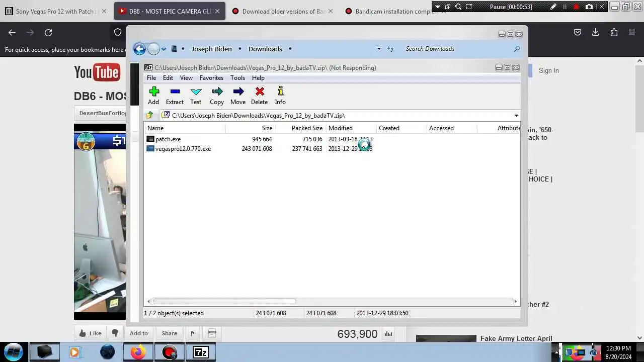Screen dimensions: 644x362
Task: Click the 7-Zip horizontal scrollbar thumb
Action: click(x=224, y=301)
